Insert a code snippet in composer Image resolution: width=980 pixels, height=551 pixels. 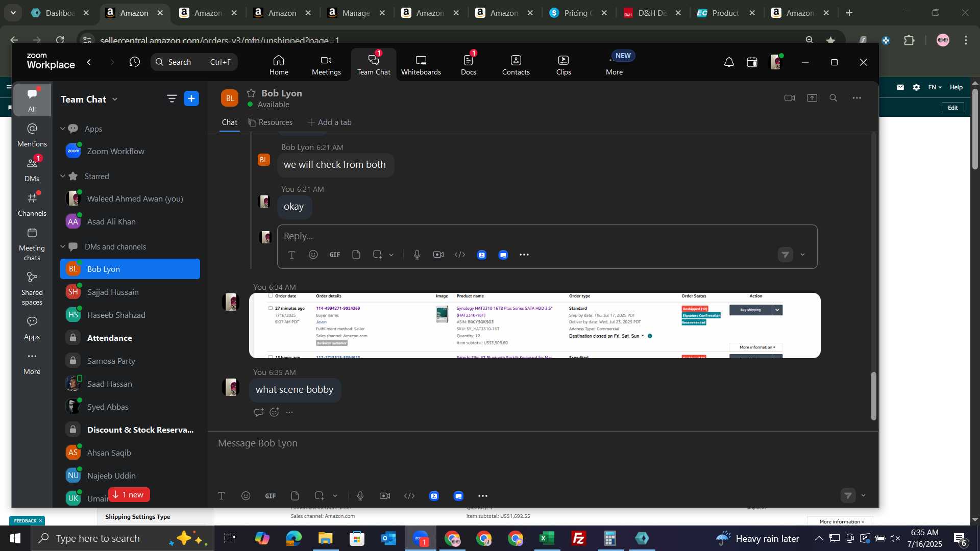[x=409, y=496]
